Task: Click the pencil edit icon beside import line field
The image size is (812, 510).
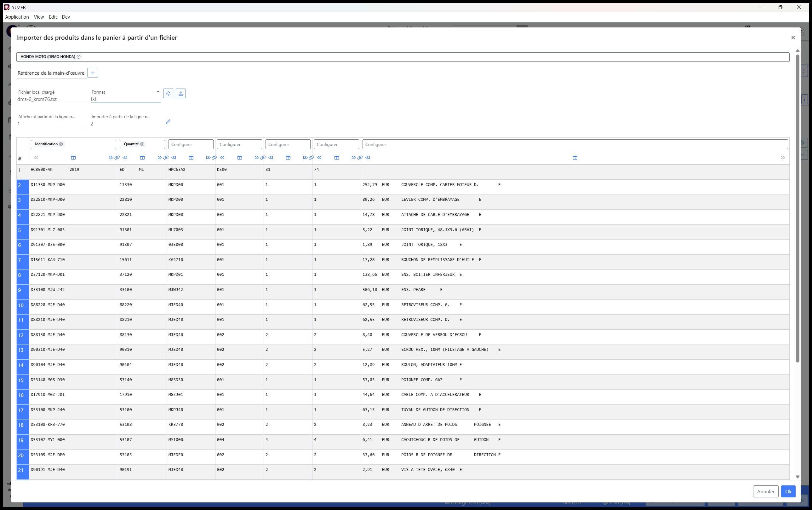Action: [x=168, y=122]
